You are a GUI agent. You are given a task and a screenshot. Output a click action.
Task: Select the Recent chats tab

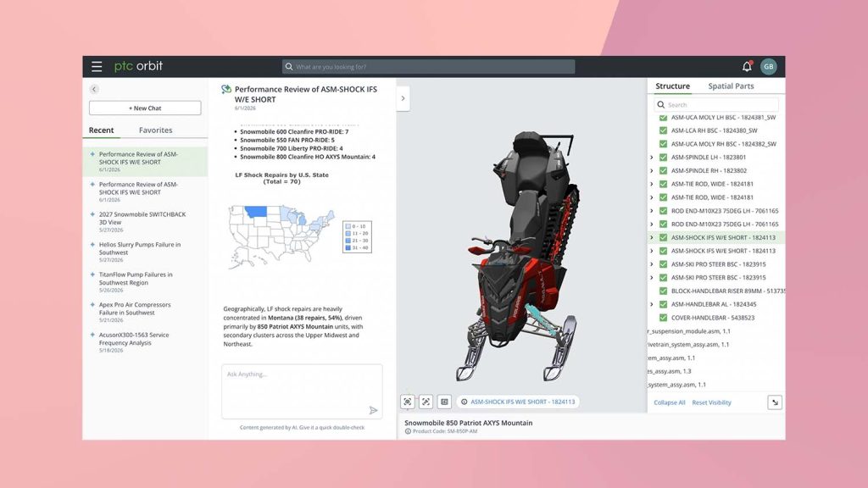click(102, 130)
